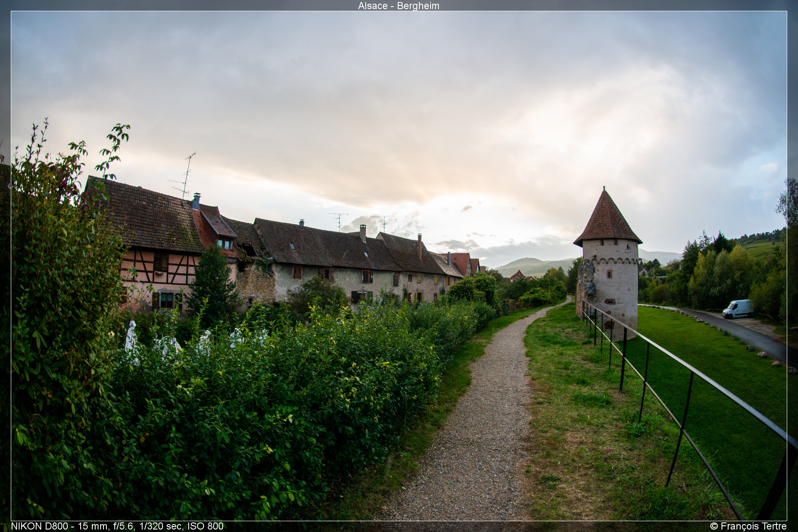Click the NIKON D800 exposure info caption
Viewport: 798px width, 532px height.
tap(117, 526)
